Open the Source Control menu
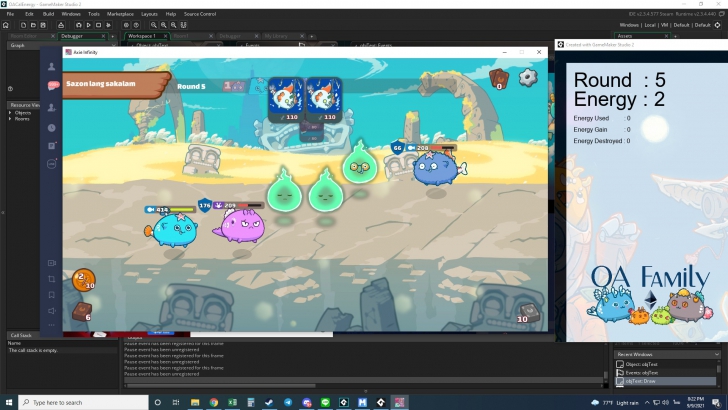Image resolution: width=728 pixels, height=410 pixels. point(200,14)
